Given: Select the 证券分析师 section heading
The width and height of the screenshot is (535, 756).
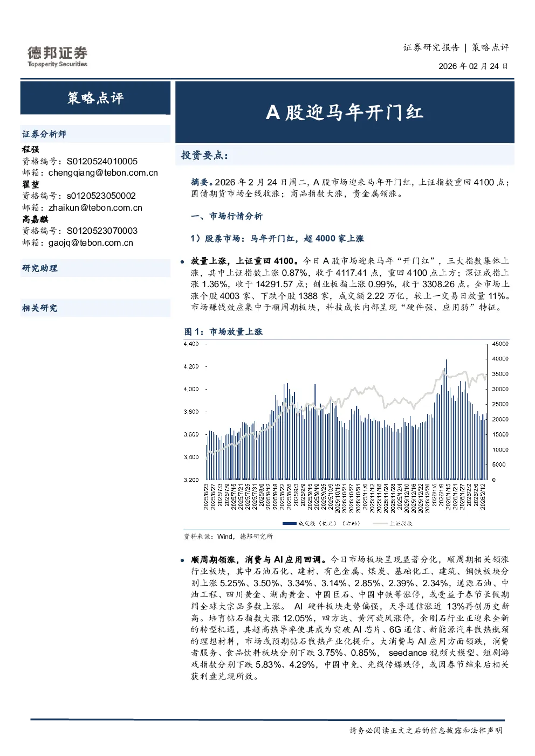Looking at the screenshot, I should pos(44,134).
